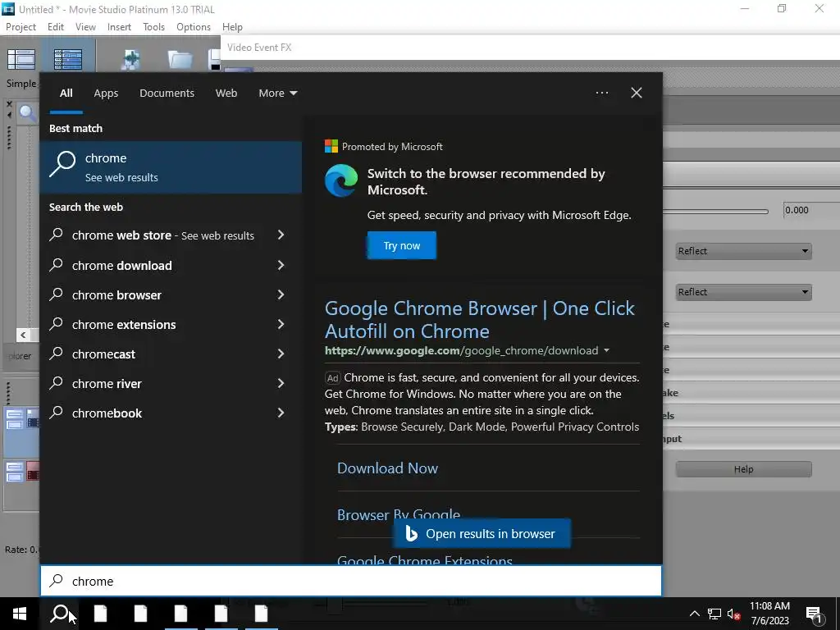Expand the More filter dropdown
840x630 pixels.
point(277,93)
